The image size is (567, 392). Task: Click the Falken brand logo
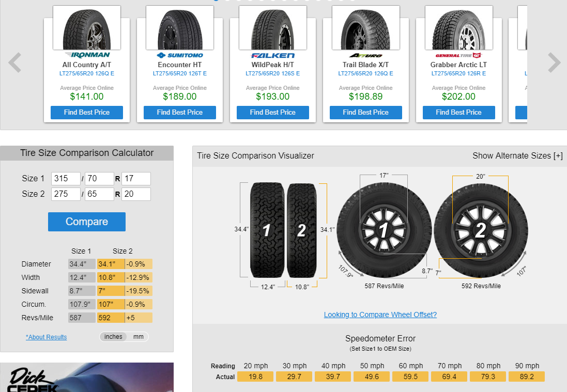point(273,55)
